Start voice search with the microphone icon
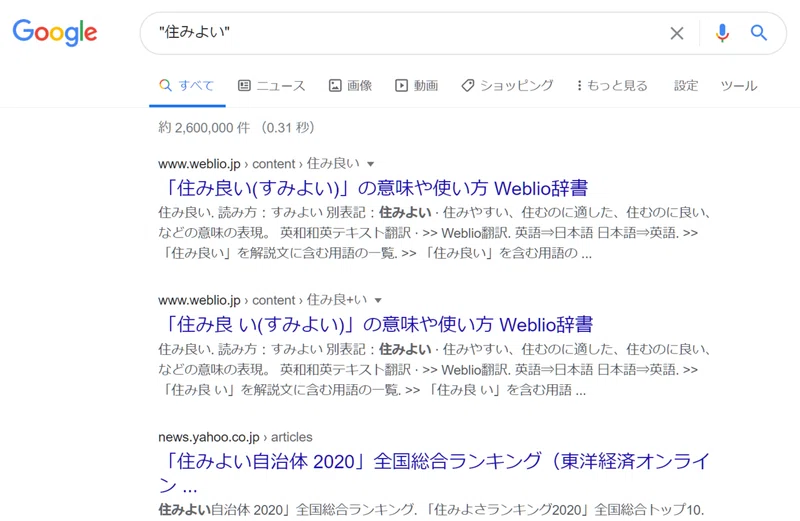This screenshot has height=521, width=800. (x=722, y=33)
